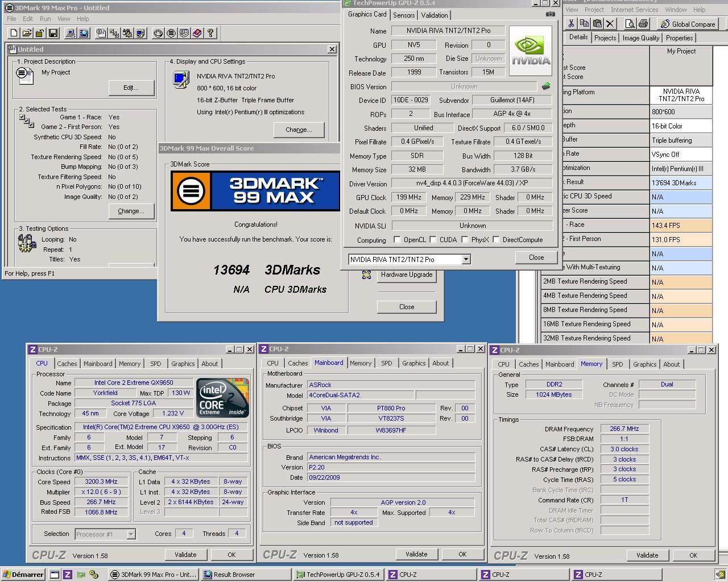
Task: Click TechPowerUp GPU-Z 0.5.4 taskbar item
Action: (339, 575)
